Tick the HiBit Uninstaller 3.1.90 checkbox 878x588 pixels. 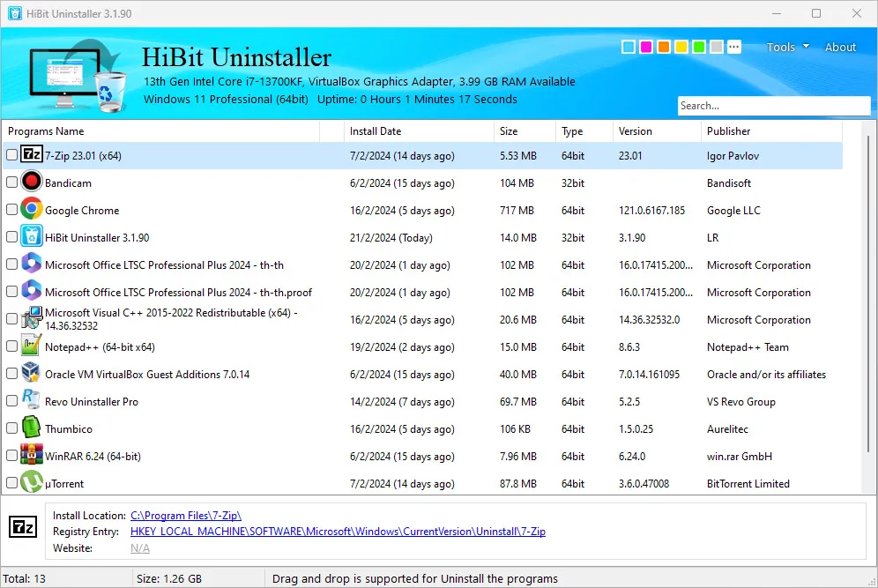pos(11,237)
